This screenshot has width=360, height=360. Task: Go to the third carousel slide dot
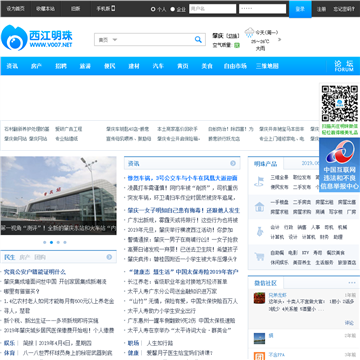58,242
